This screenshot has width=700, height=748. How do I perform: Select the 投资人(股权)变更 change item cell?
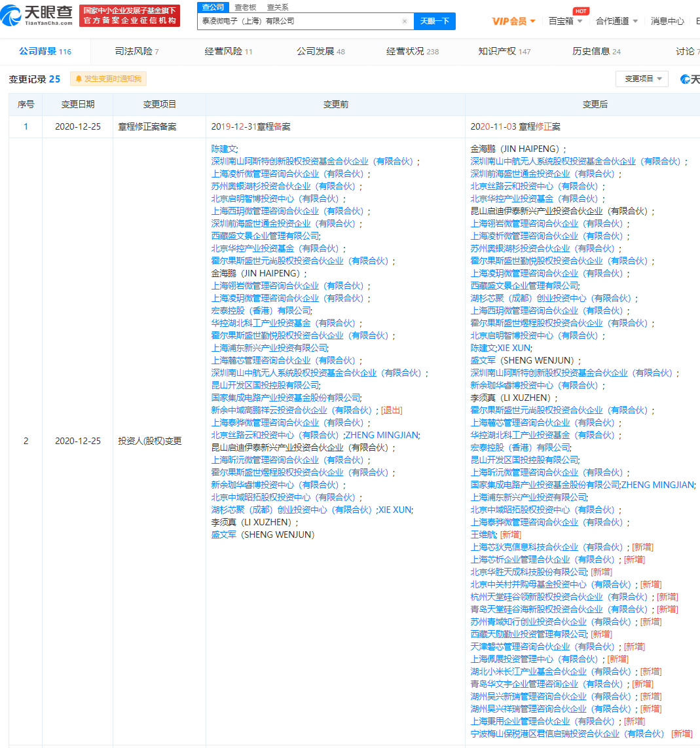click(x=159, y=441)
